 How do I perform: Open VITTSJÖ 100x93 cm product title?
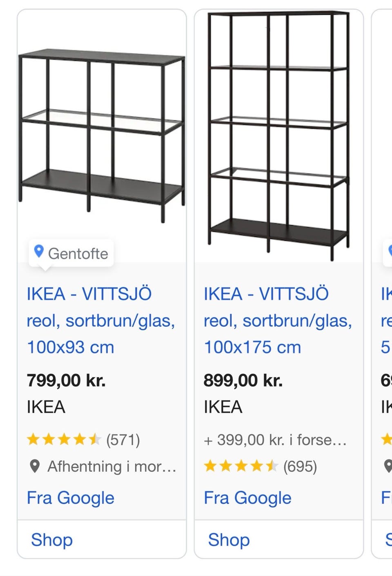[x=101, y=320]
